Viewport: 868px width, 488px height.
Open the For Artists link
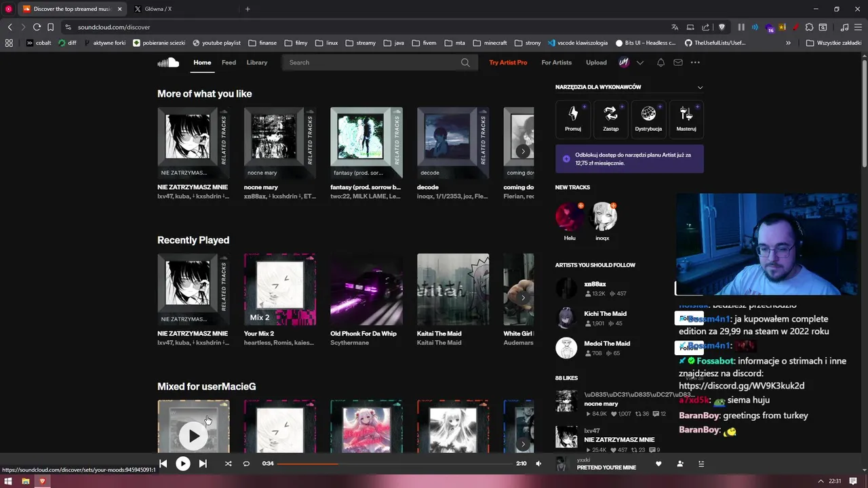pos(556,62)
